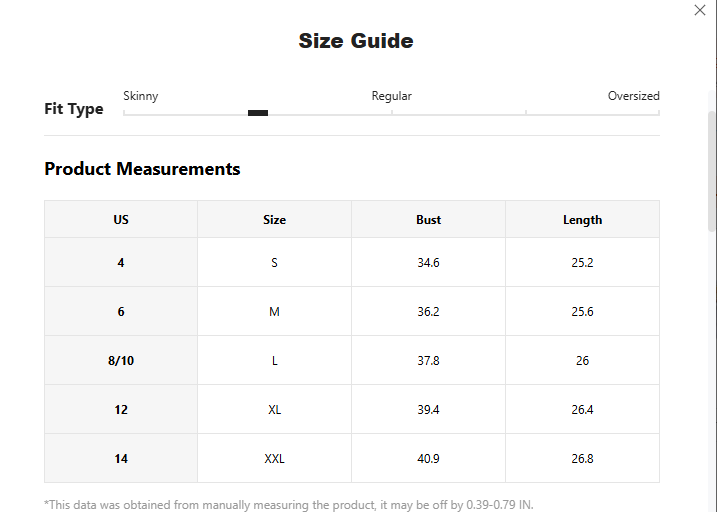This screenshot has height=512, width=717.
Task: Click the size S cell
Action: [274, 263]
